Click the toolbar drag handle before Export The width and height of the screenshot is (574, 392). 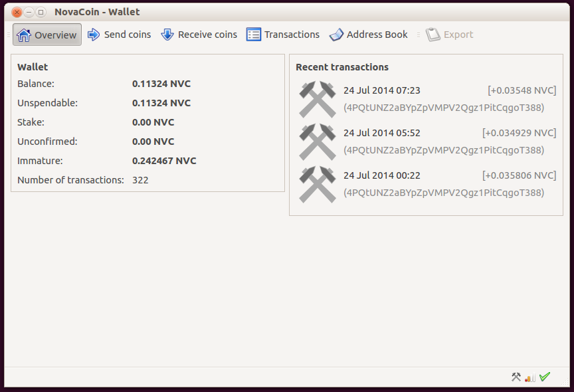[x=419, y=35]
